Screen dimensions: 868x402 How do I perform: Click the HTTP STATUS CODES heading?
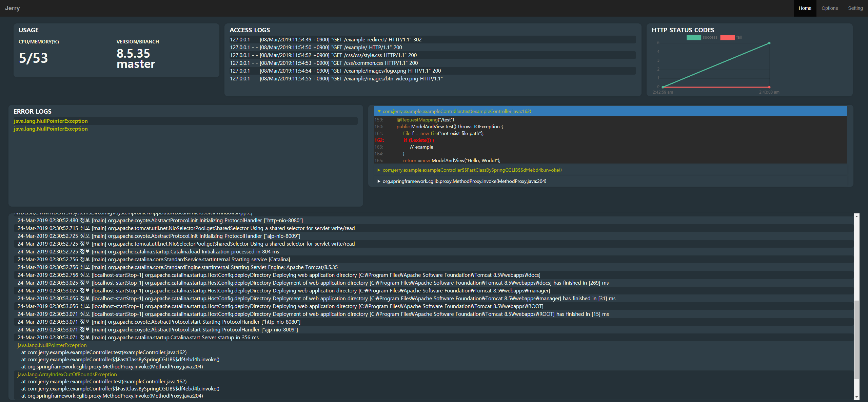click(x=683, y=30)
